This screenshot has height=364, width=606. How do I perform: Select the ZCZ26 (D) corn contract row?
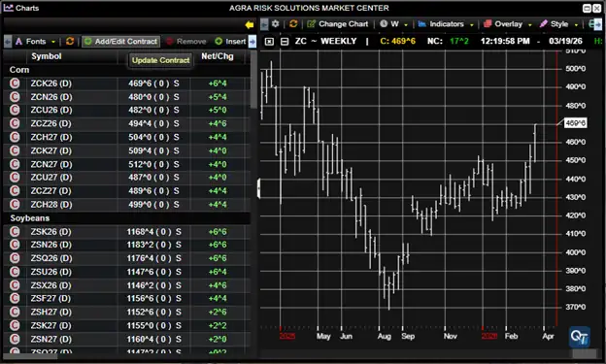coord(127,123)
